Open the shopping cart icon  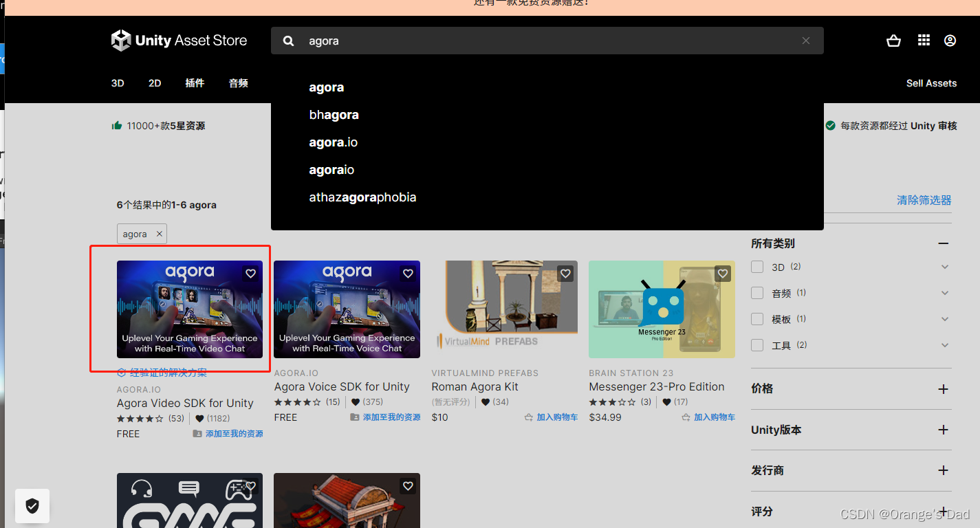[x=893, y=41]
